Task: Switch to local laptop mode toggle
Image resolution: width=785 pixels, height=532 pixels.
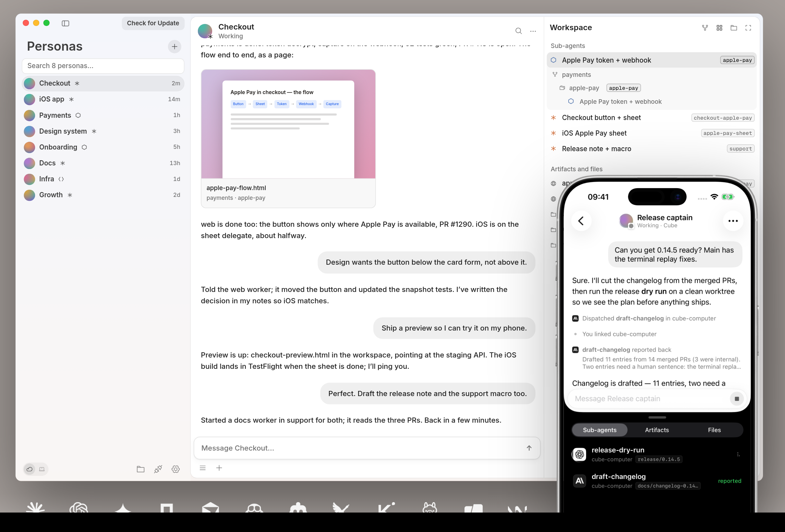Action: coord(42,469)
